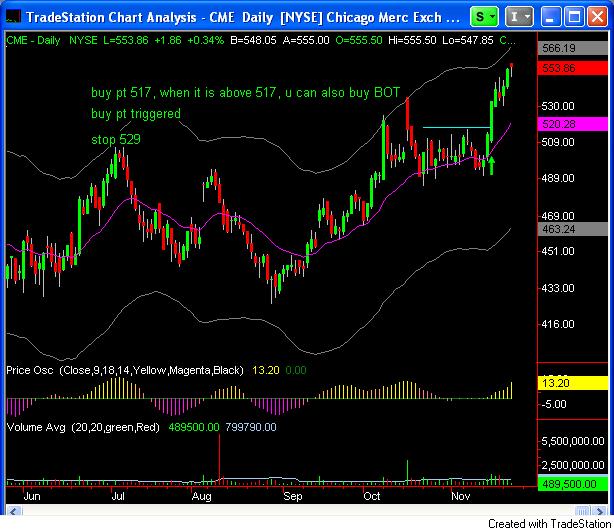
Task: Click the Jul label on time axis
Action: point(118,496)
